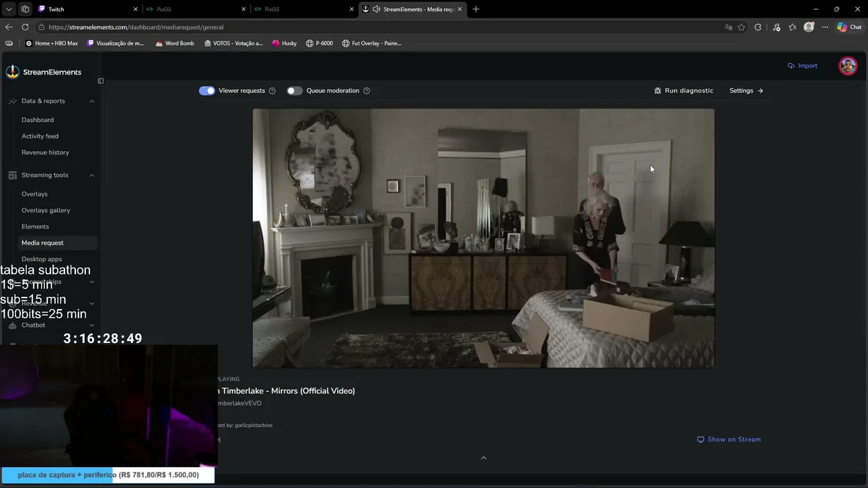
Task: Collapse the sidebar with the panel toggle icon
Action: click(100, 81)
